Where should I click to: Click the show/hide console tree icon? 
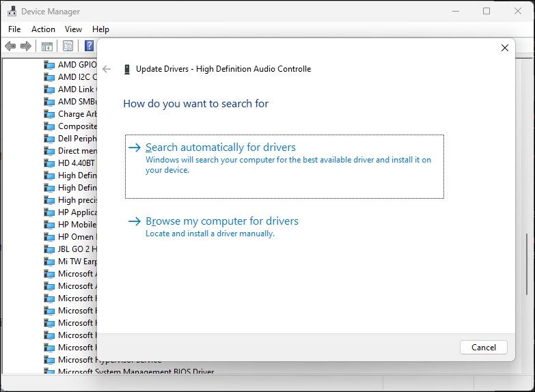[x=47, y=46]
